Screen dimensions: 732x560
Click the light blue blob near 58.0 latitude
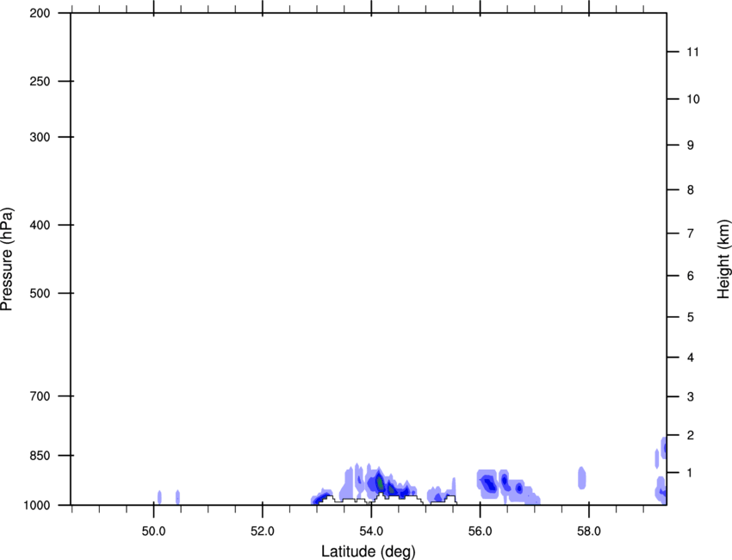pyautogui.click(x=582, y=477)
